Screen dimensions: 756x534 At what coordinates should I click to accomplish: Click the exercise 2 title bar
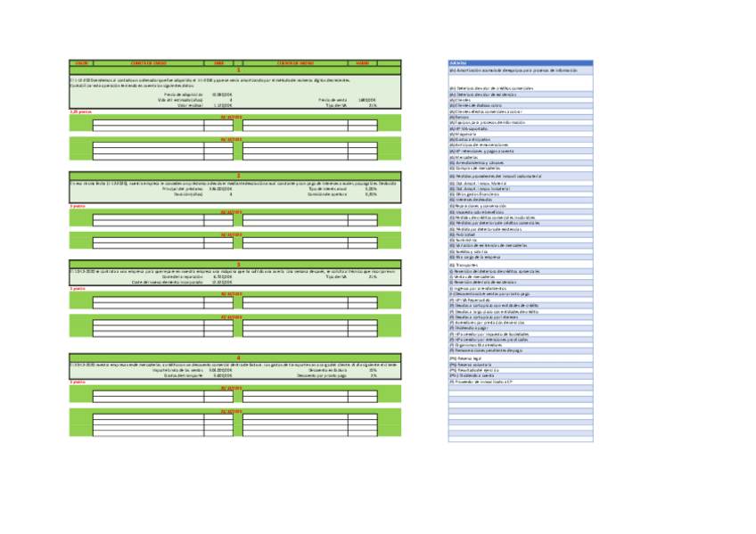pos(236,177)
